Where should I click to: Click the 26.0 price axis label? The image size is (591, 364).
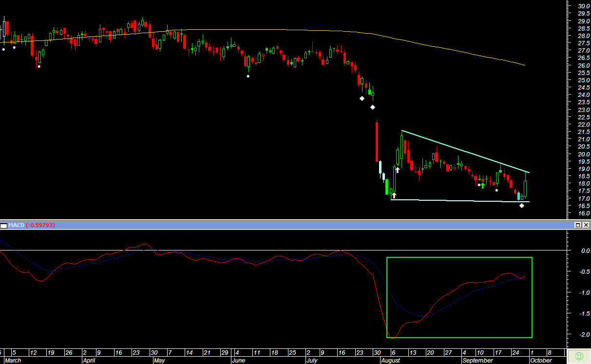584,65
